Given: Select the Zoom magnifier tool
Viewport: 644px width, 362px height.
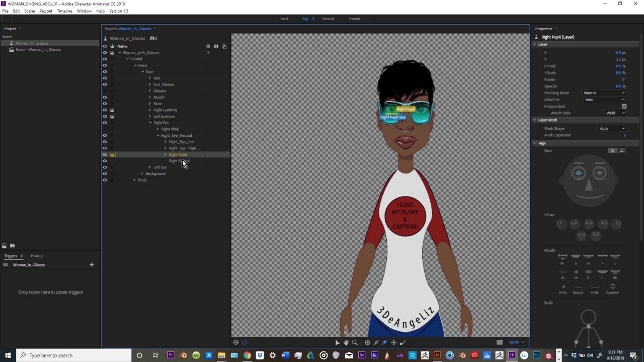Looking at the screenshot, I should [355, 342].
